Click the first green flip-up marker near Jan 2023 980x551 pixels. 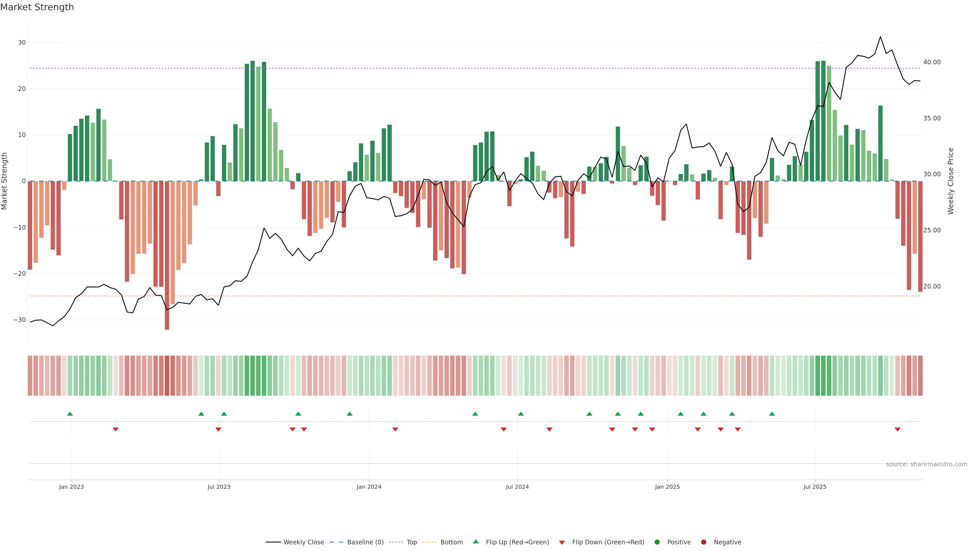tap(70, 414)
